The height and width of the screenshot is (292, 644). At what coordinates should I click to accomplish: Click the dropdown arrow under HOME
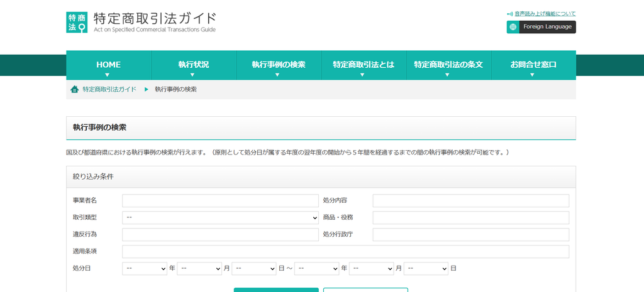coord(107,75)
